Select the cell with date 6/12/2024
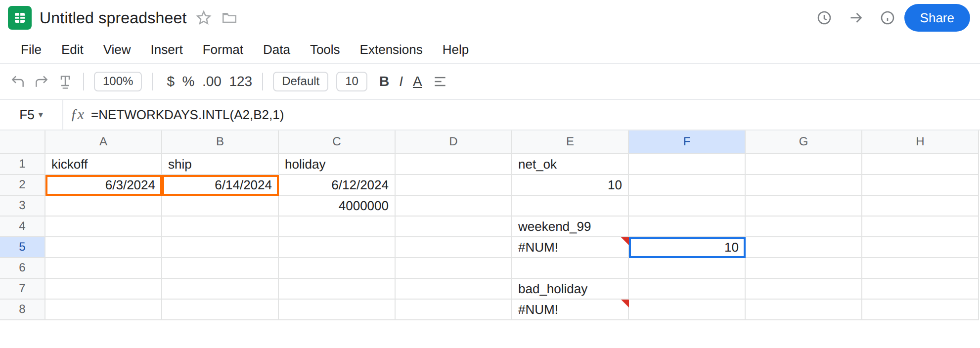This screenshot has height=348, width=980. click(x=337, y=185)
